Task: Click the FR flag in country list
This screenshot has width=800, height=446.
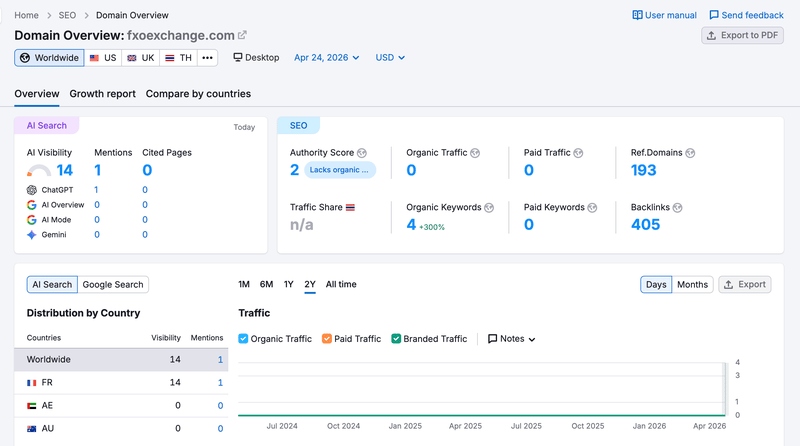Action: coord(32,383)
